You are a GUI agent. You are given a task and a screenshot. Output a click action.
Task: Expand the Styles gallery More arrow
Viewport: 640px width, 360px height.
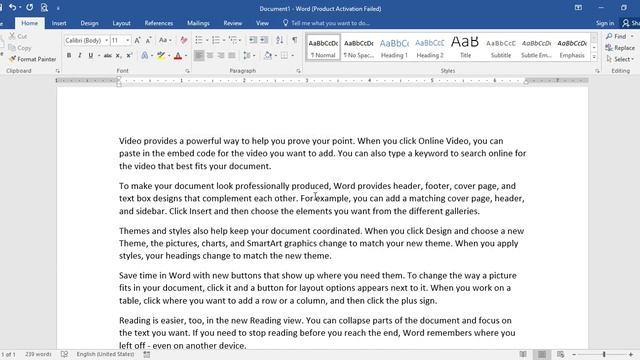click(594, 58)
